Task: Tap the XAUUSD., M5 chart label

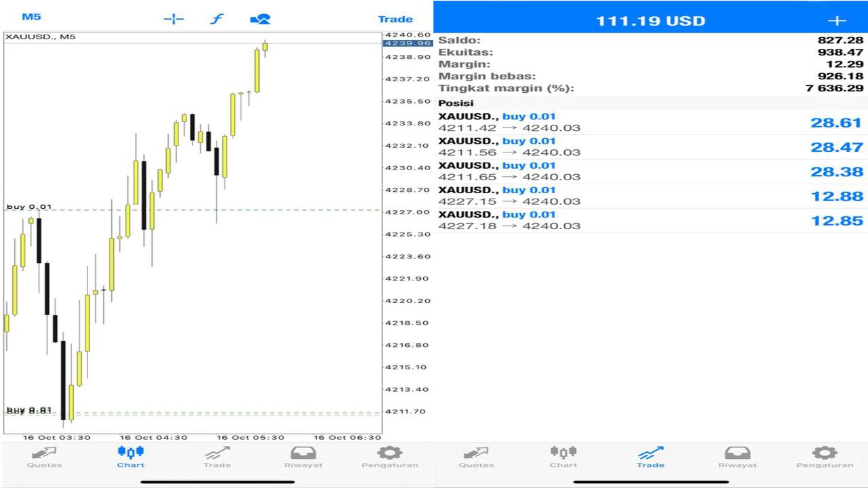Action: [40, 37]
